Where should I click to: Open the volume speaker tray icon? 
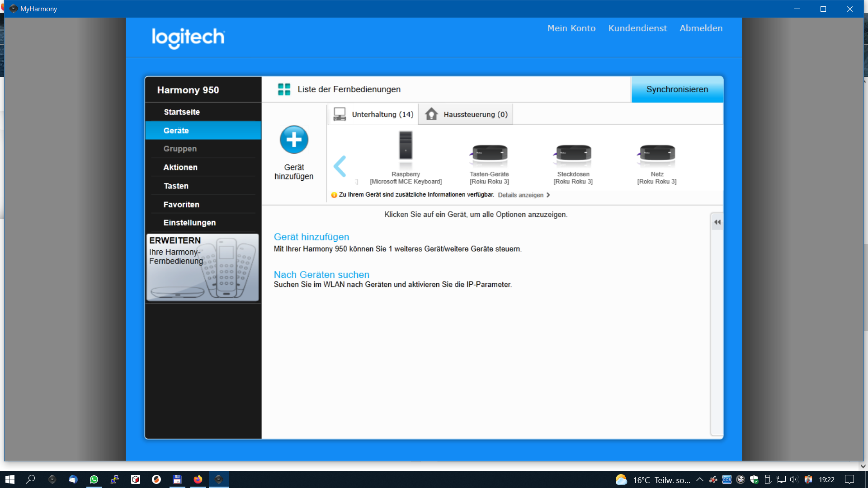tap(794, 480)
